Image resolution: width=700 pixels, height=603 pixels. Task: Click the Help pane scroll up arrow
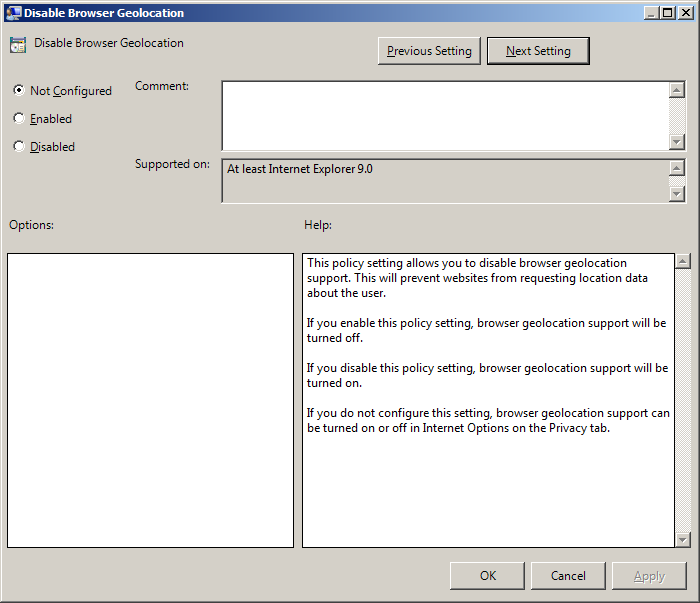coord(683,262)
